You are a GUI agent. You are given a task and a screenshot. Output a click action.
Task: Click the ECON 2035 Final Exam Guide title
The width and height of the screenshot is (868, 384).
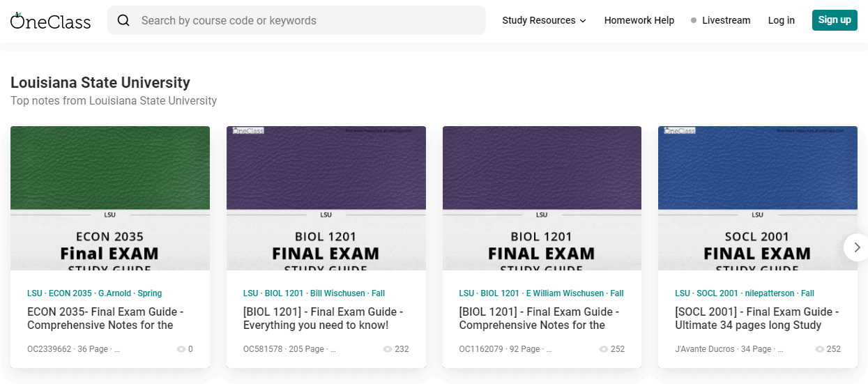[x=106, y=318]
